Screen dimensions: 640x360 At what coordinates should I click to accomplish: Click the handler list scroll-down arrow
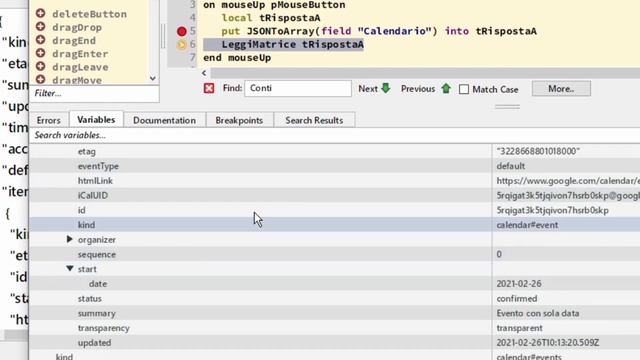tap(153, 78)
